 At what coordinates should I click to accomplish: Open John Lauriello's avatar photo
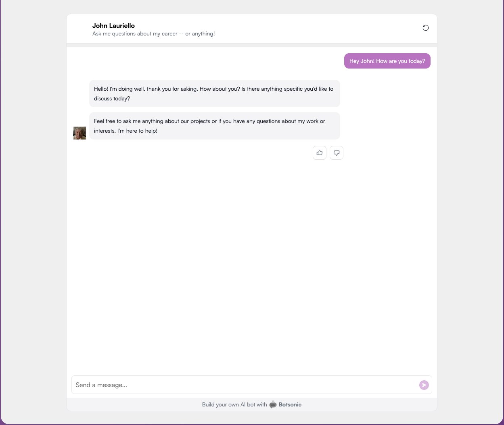point(79,133)
